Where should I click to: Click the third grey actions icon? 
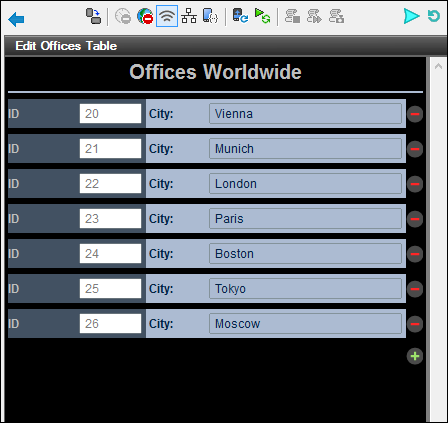coord(336,16)
